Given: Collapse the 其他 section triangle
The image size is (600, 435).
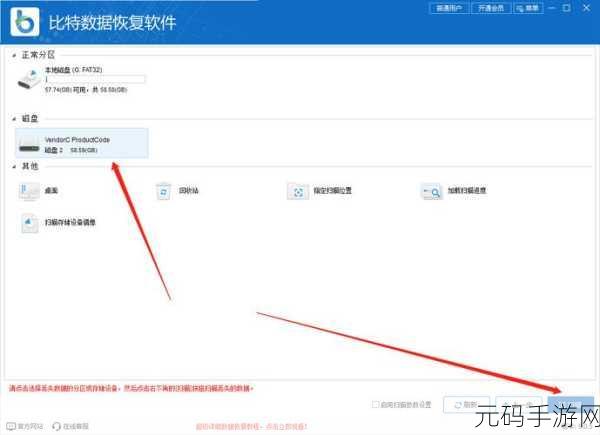Looking at the screenshot, I should [14, 166].
